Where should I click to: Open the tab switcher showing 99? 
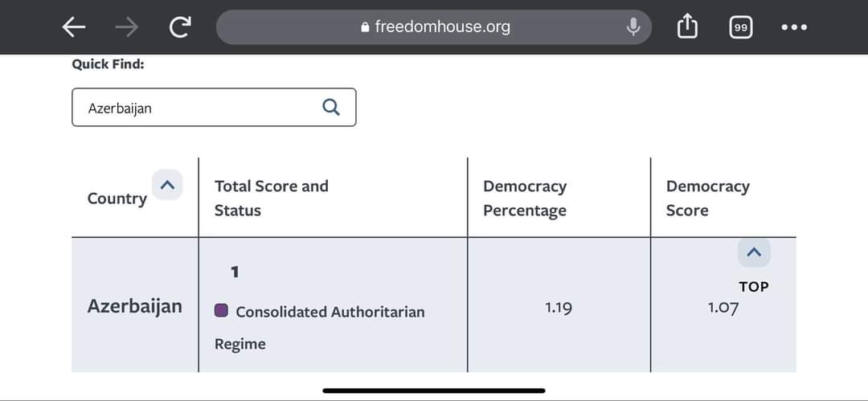pyautogui.click(x=740, y=27)
